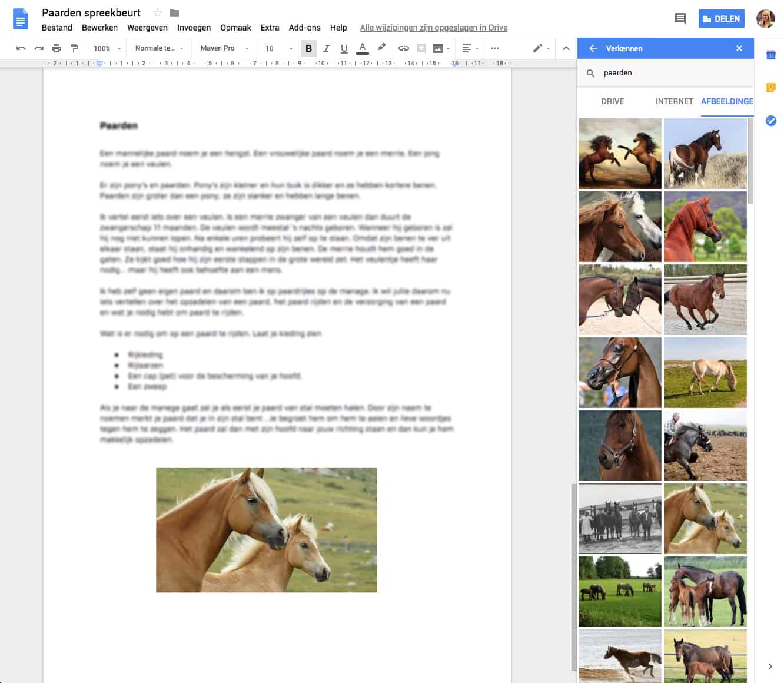Viewport: 784px width, 683px height.
Task: Star the Paarden spreekbeurt document
Action: (x=157, y=13)
